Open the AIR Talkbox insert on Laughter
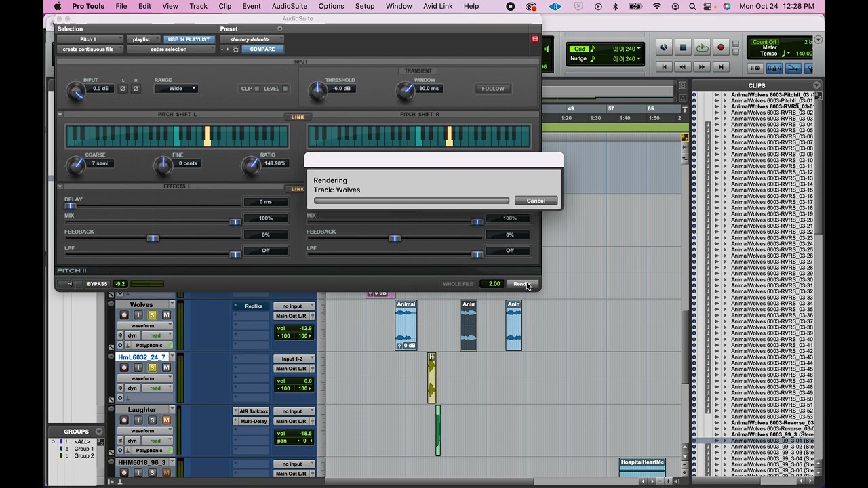The image size is (868, 488). tap(254, 411)
